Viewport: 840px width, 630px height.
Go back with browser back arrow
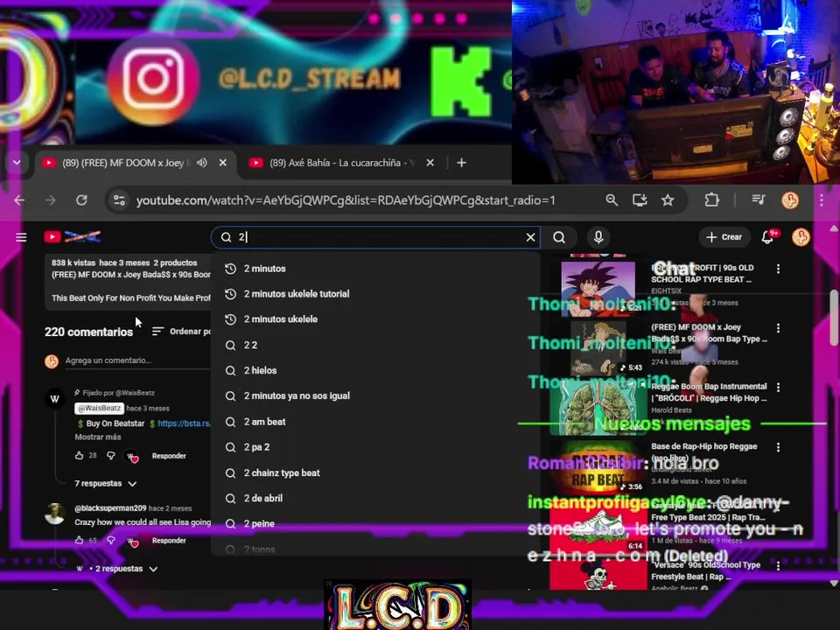tap(19, 200)
